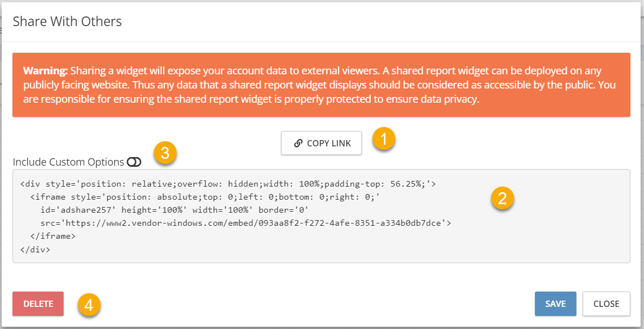Dismiss the dialog using the CLOSE button

pyautogui.click(x=606, y=304)
